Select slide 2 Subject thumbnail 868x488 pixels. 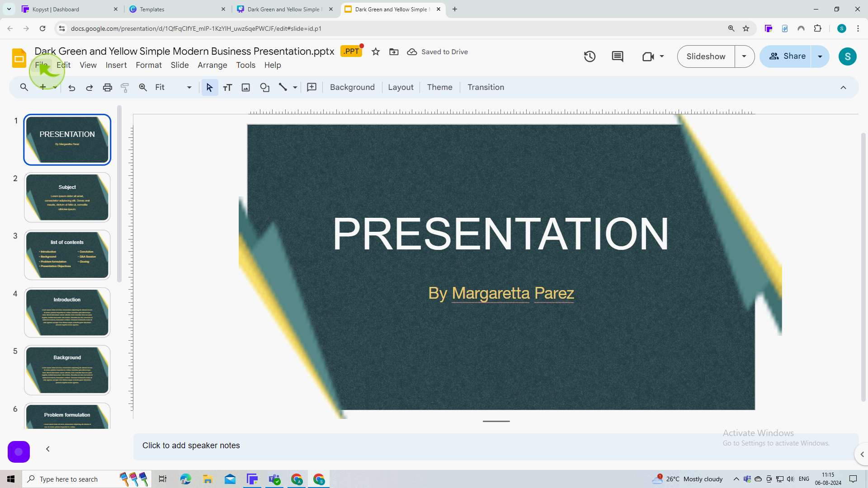tap(67, 197)
